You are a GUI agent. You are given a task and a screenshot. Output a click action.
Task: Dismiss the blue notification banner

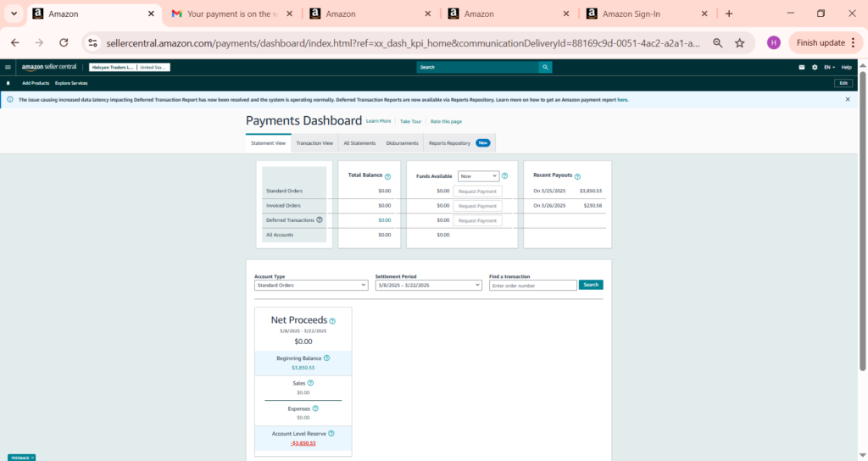(848, 99)
